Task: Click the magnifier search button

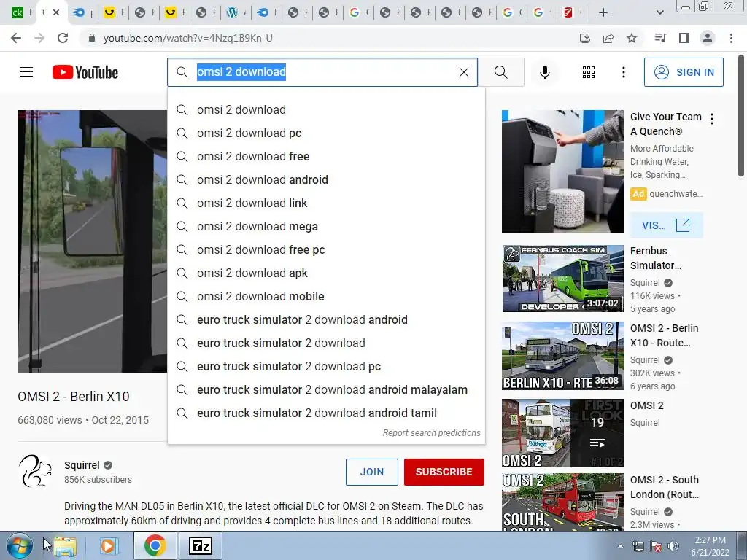Action: tap(500, 72)
